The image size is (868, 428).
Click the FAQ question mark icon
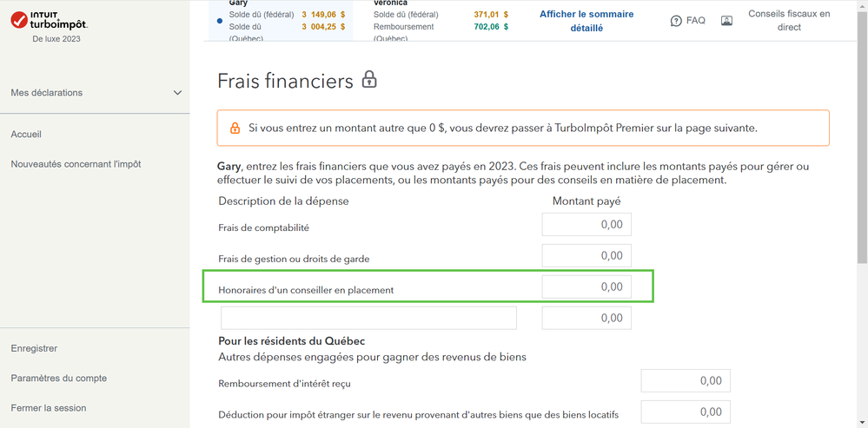click(675, 21)
